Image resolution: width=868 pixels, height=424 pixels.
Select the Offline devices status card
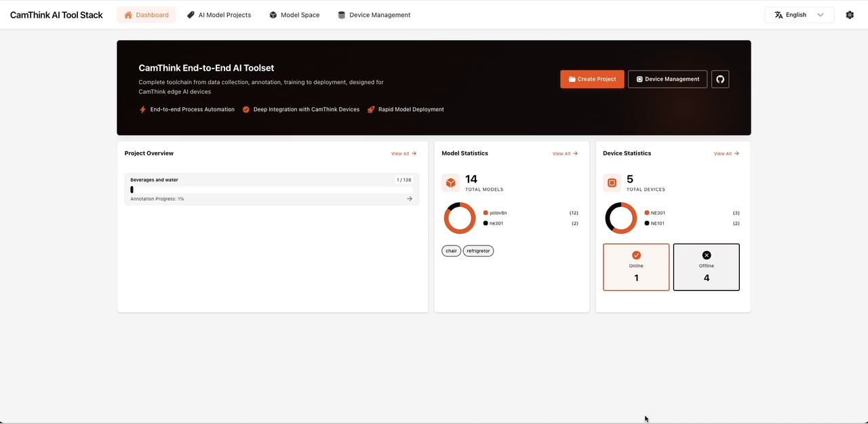pos(706,267)
